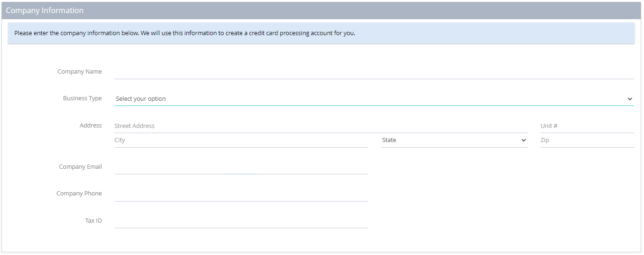Expand the State dropdown
The image size is (644, 255).
pyautogui.click(x=454, y=140)
